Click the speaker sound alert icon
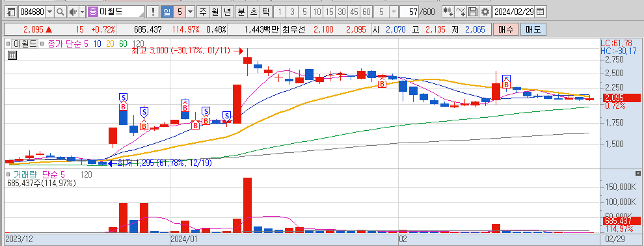The height and width of the screenshot is (246, 644). pyautogui.click(x=73, y=12)
